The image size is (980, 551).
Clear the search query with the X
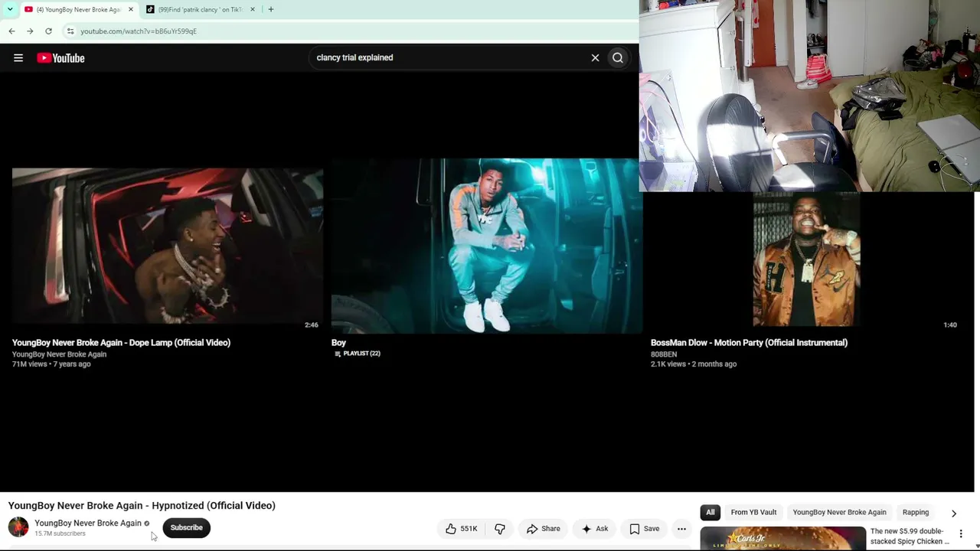click(x=595, y=57)
